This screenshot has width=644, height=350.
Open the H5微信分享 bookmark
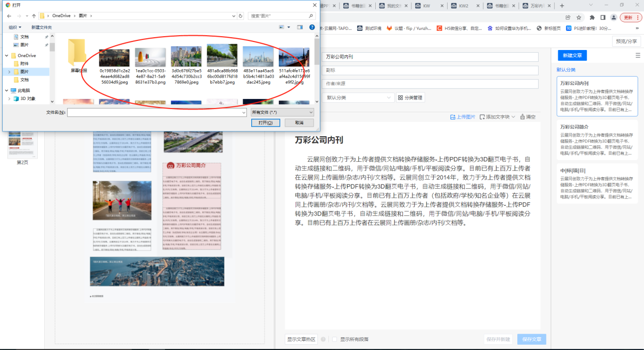(459, 28)
